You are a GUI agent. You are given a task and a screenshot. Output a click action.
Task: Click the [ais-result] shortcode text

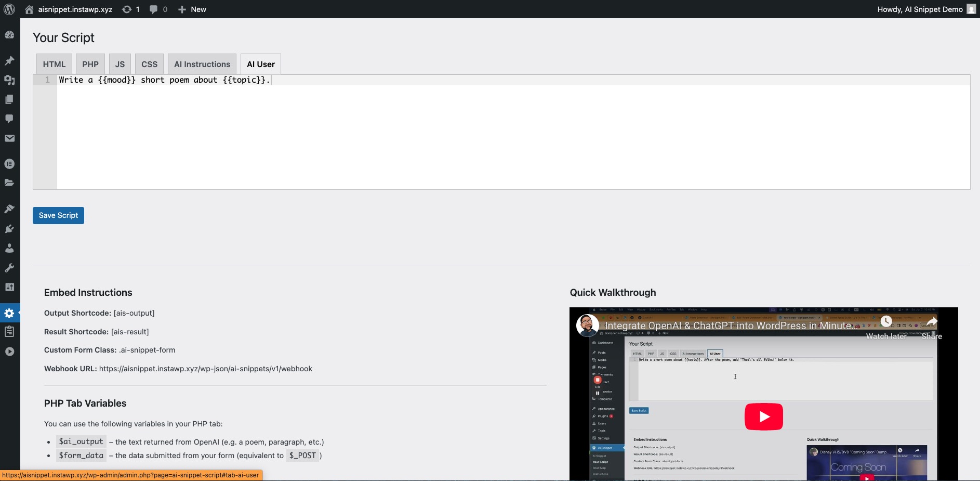point(130,332)
